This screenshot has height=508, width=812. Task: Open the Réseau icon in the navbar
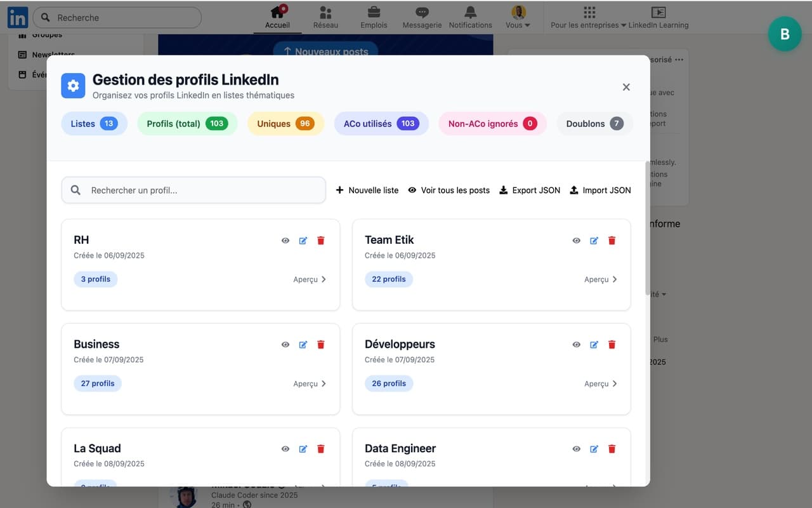(x=325, y=12)
